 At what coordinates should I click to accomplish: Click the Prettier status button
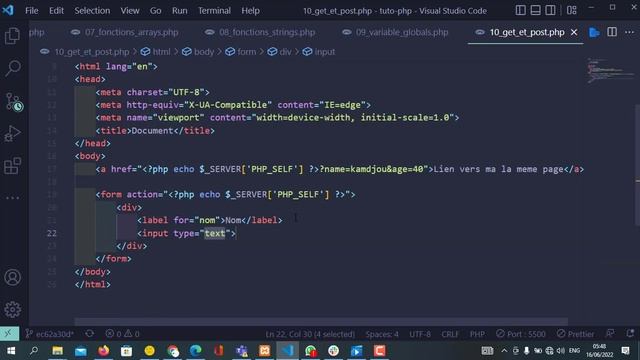pyautogui.click(x=576, y=334)
